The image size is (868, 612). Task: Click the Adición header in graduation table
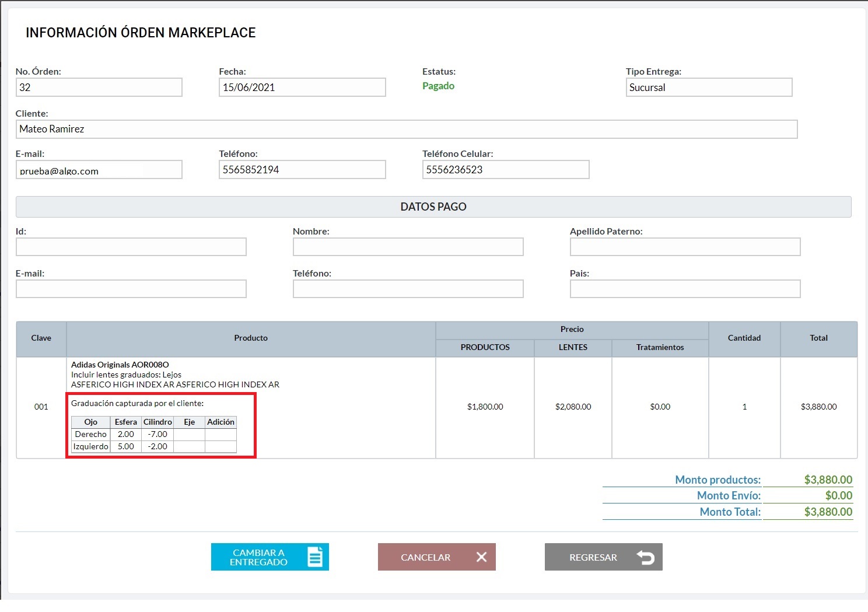[x=221, y=422]
